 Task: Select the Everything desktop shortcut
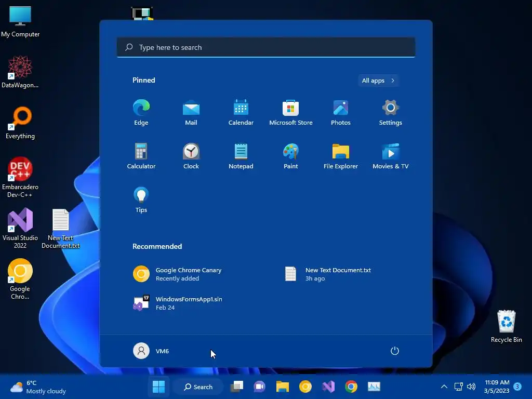20,123
